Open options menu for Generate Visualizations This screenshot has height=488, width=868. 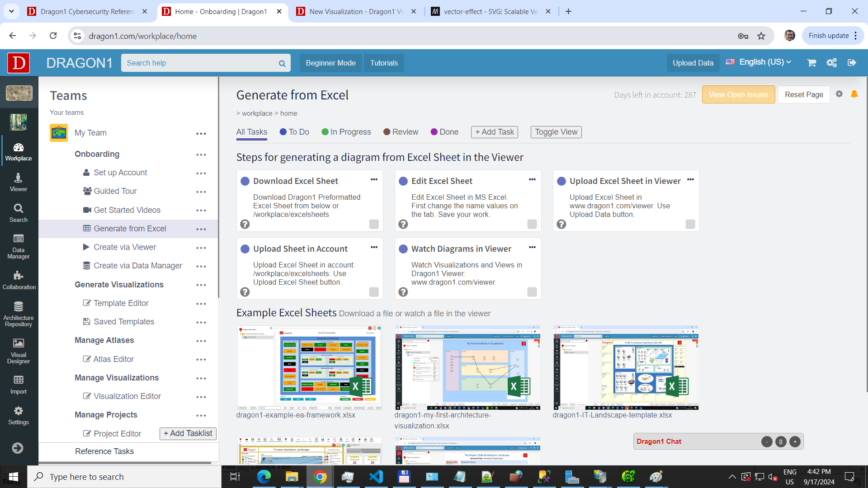click(201, 285)
